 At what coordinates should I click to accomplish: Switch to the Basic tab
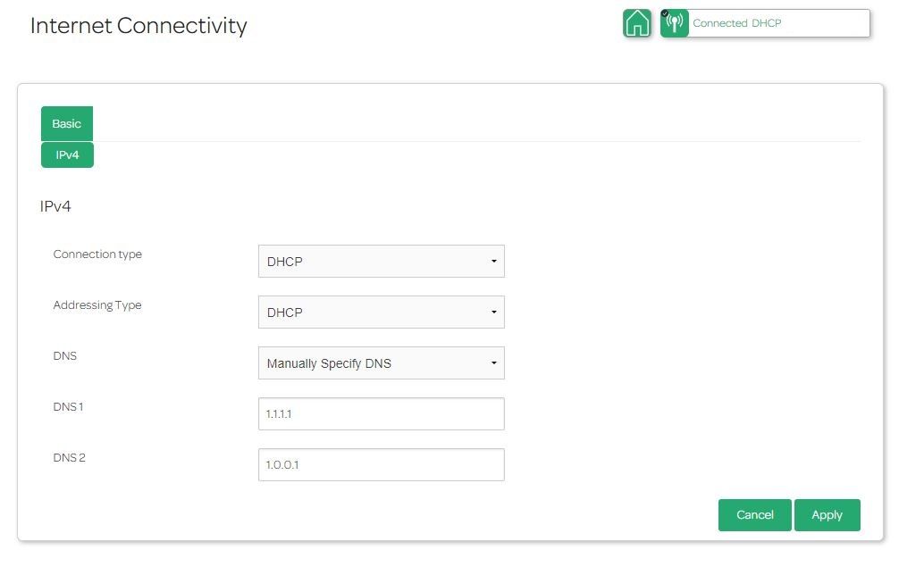[x=66, y=124]
